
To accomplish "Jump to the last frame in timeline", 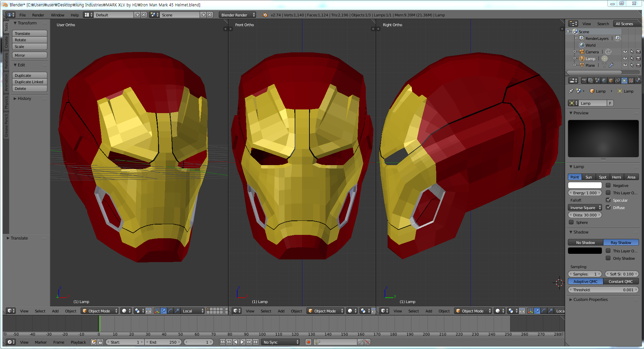I will click(256, 342).
